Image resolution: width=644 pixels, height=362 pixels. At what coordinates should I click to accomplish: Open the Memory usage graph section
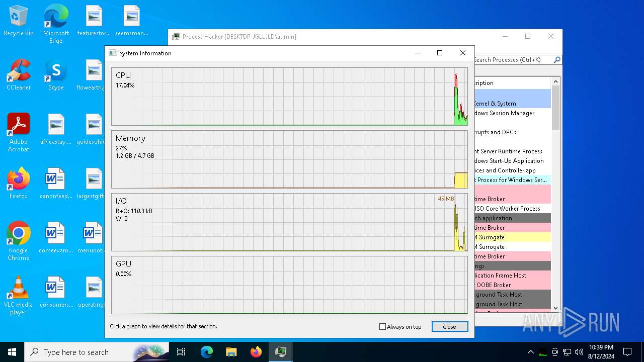tap(289, 159)
